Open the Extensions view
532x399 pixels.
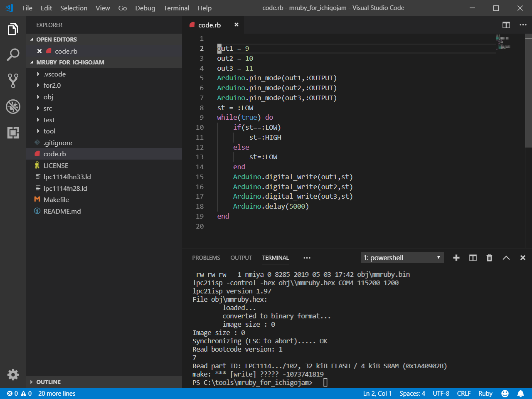[x=13, y=133]
